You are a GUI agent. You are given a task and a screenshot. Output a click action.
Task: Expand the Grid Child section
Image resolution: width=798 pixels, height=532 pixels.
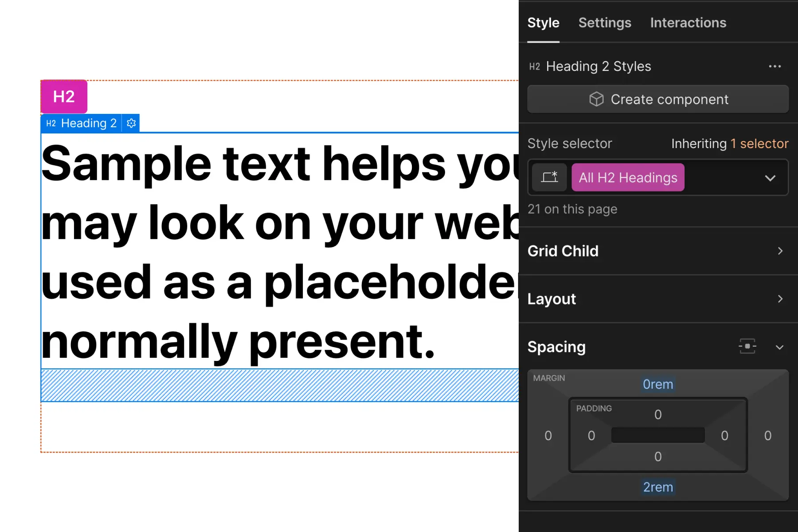pyautogui.click(x=658, y=251)
